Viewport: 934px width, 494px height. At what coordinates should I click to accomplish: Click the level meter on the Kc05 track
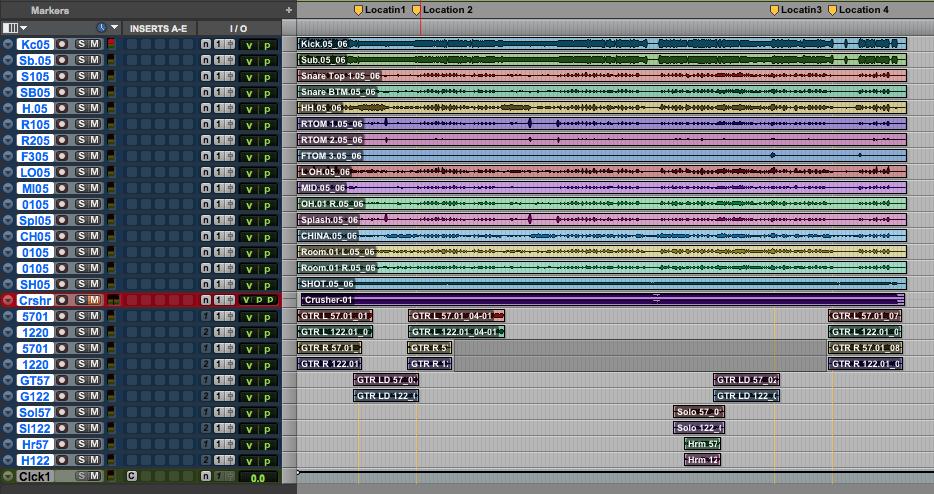tap(111, 44)
